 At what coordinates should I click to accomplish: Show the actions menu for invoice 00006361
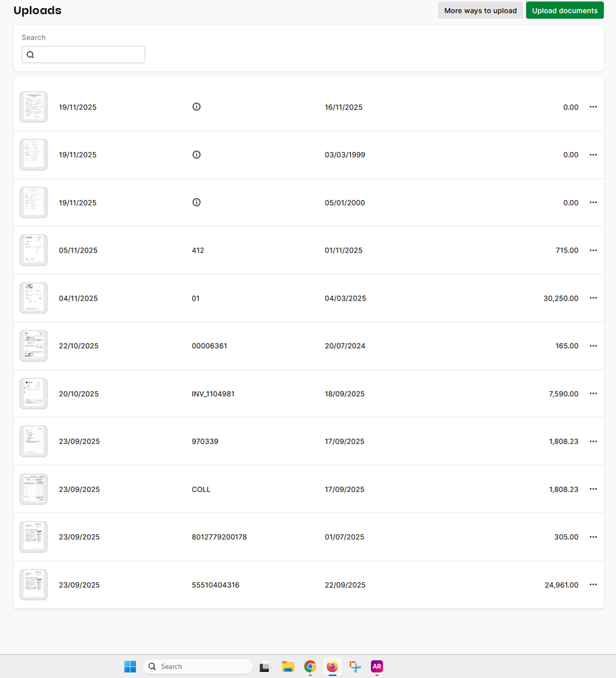[x=593, y=346]
